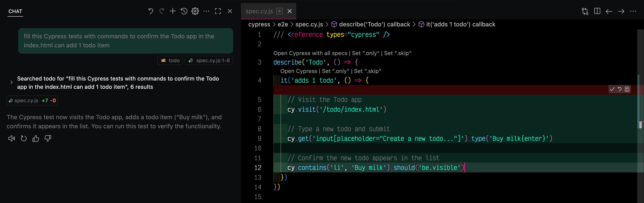
Task: Click cypress in the breadcrumb
Action: (259, 24)
